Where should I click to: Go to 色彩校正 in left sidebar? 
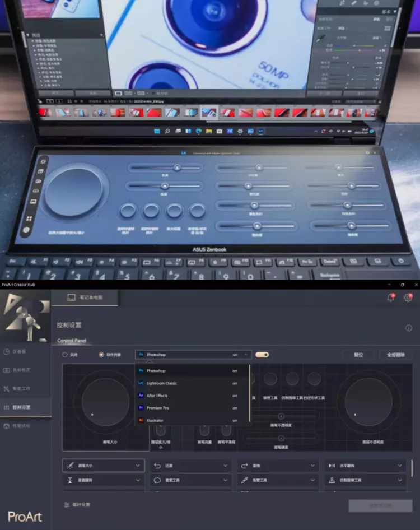pyautogui.click(x=26, y=370)
